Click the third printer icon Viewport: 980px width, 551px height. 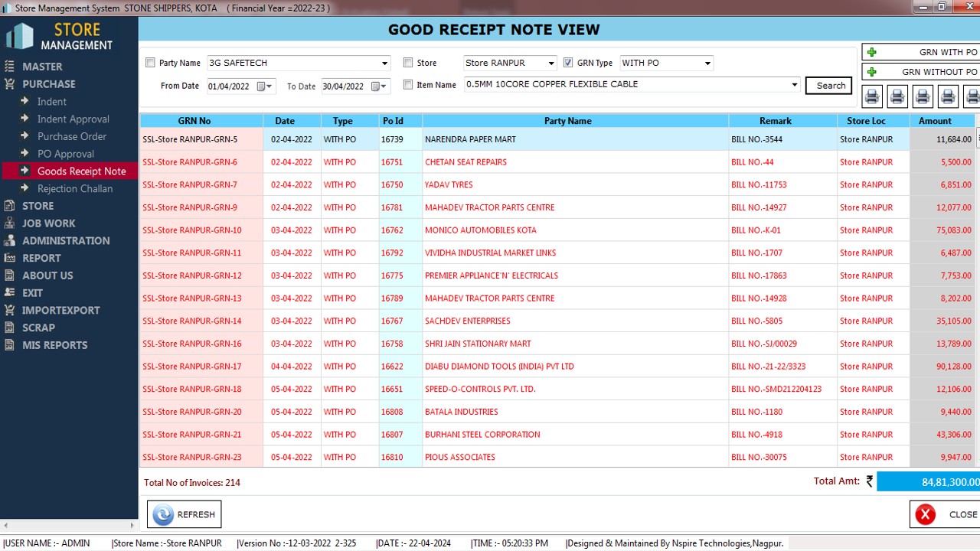923,96
